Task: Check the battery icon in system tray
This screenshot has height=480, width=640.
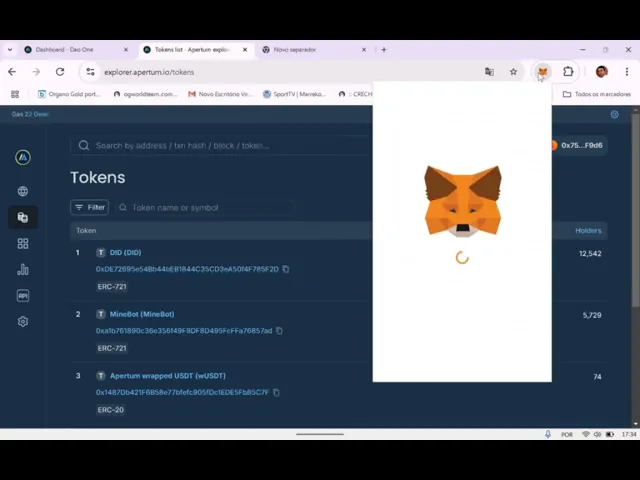Action: (x=610, y=434)
